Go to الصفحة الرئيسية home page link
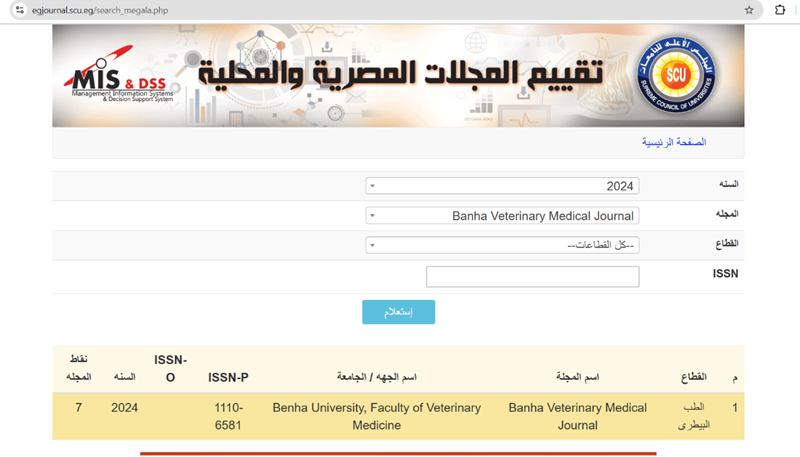Screen dimensions: 800x457 click(x=673, y=142)
